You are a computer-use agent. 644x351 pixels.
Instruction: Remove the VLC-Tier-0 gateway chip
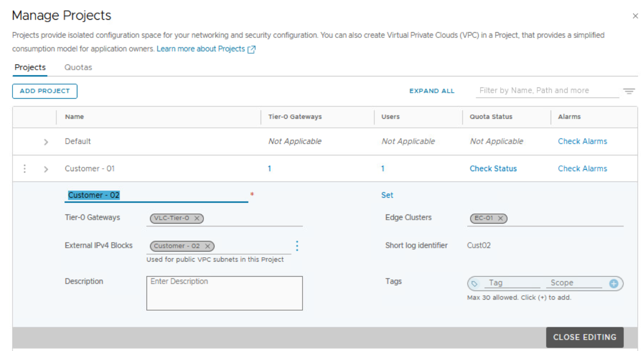tap(197, 218)
